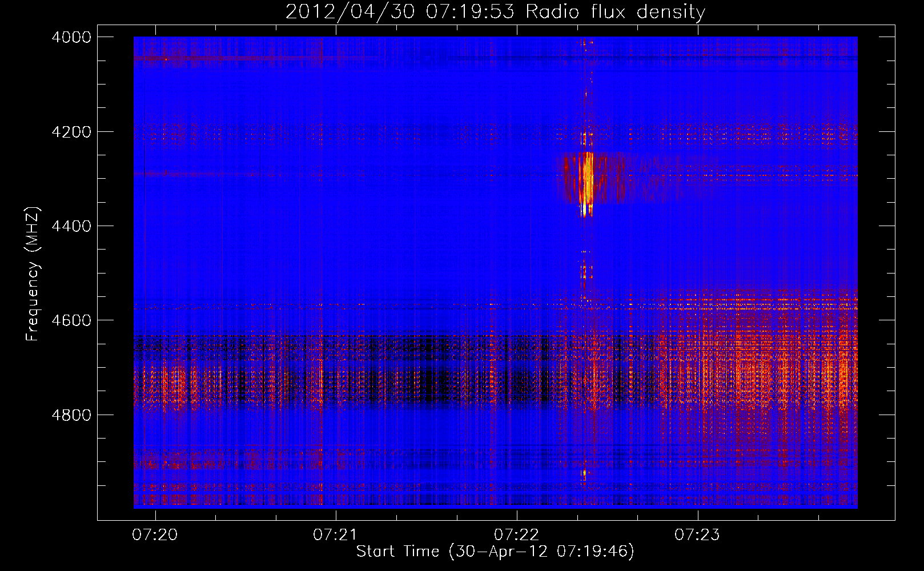924x571 pixels.
Task: Select the 4200 frequency tick label
Action: point(71,132)
